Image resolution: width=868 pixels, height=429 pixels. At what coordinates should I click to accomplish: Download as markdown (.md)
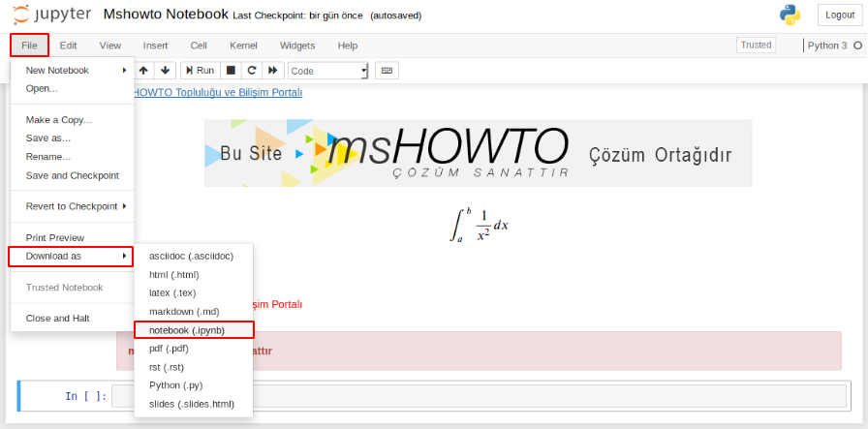pyautogui.click(x=194, y=312)
